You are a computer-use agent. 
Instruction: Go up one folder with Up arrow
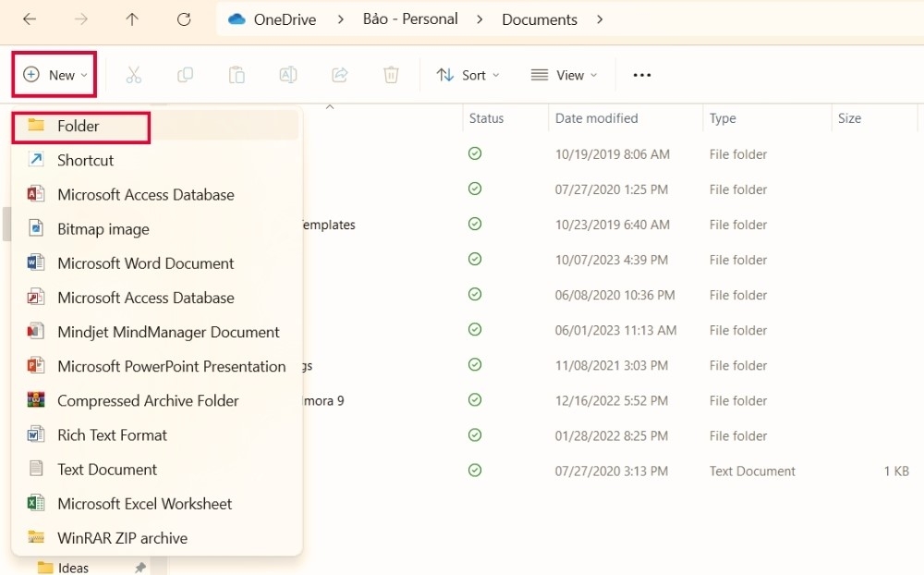pos(132,18)
